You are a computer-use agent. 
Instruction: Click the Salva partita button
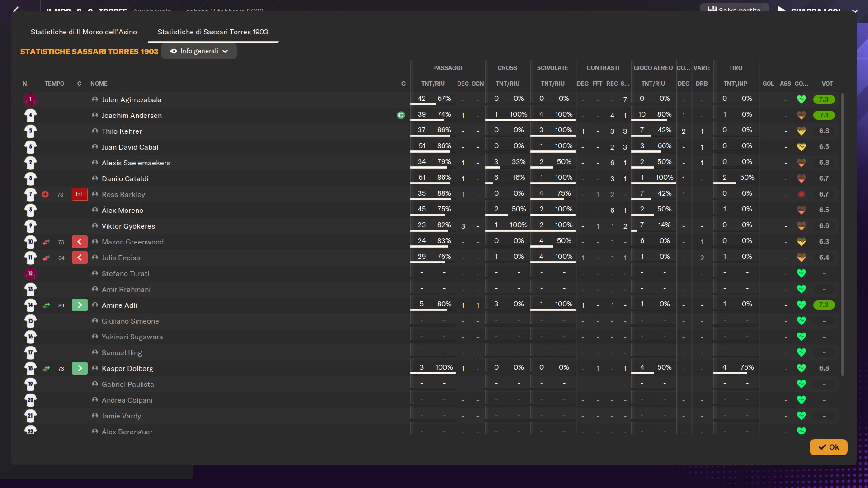tap(734, 9)
